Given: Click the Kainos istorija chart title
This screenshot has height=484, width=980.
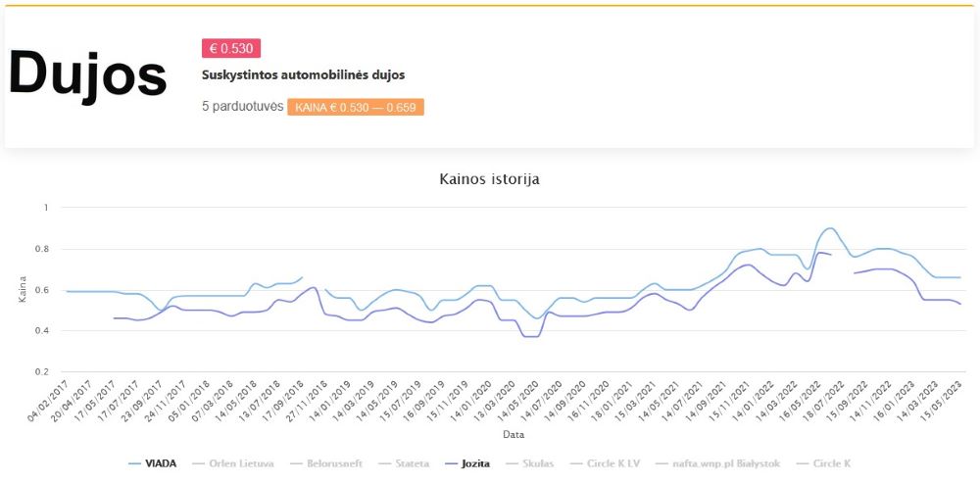Looking at the screenshot, I should tap(489, 180).
